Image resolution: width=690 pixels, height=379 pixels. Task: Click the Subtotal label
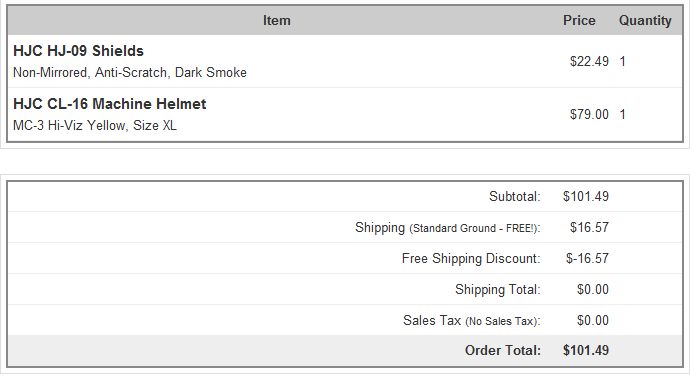coord(514,196)
